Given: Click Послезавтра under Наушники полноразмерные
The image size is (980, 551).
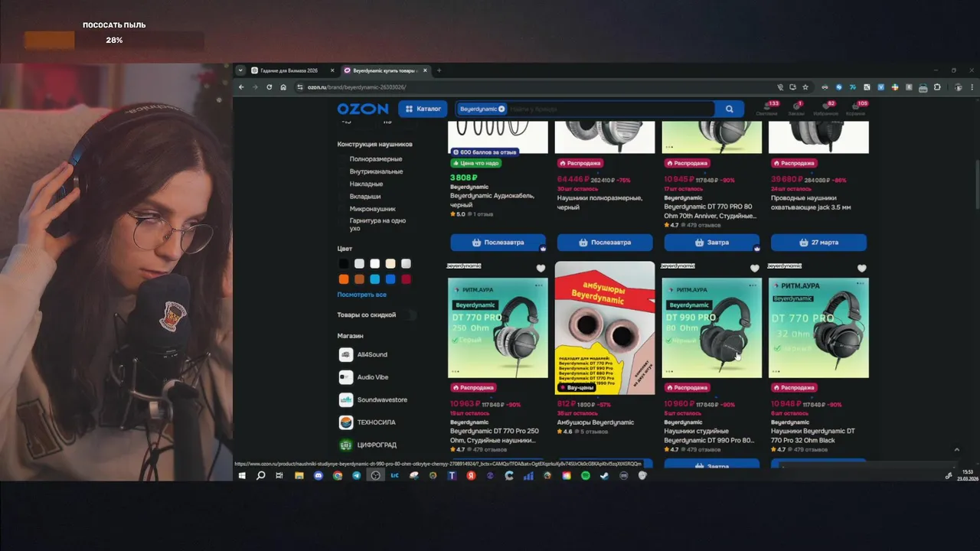Looking at the screenshot, I should 605,243.
